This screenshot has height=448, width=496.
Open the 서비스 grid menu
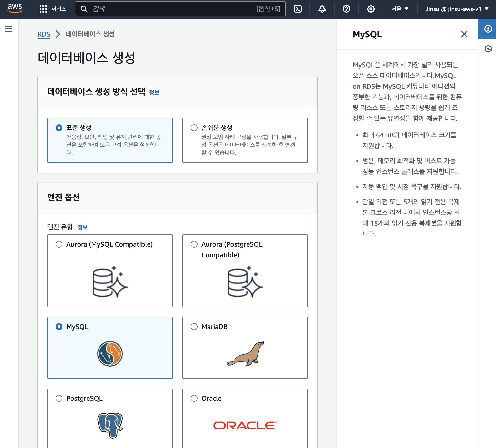(x=53, y=9)
